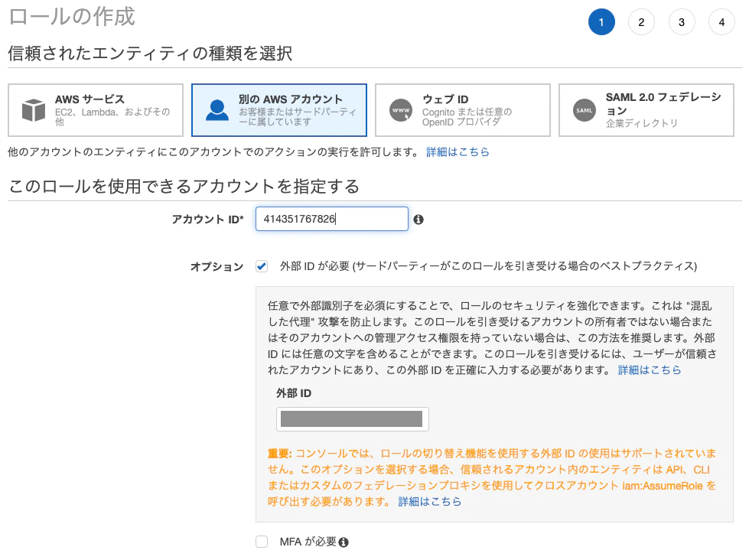
Task: Click the www globe icon for Web ID
Action: coord(401,110)
